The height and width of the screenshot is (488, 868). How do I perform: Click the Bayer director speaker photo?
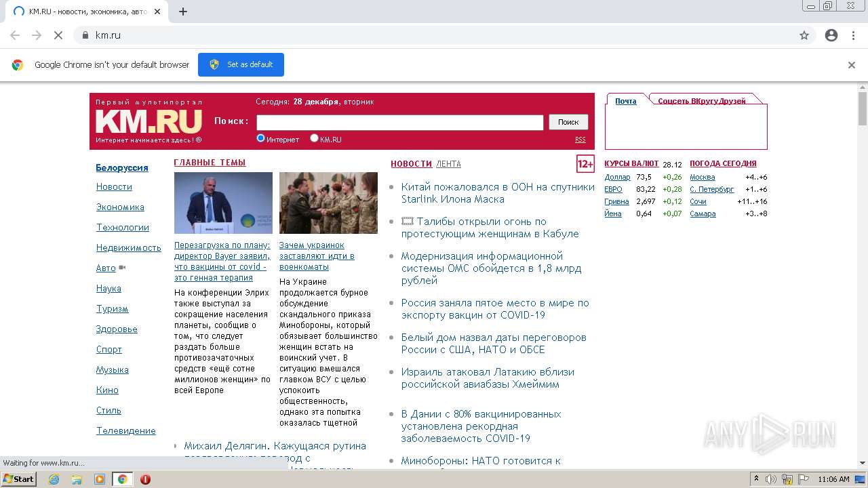coord(223,203)
